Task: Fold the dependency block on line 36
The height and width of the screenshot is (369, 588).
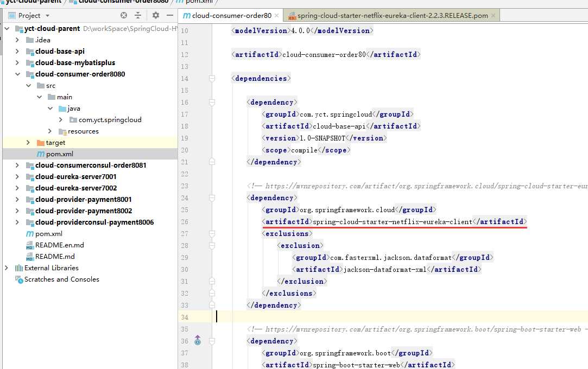Action: pos(212,341)
